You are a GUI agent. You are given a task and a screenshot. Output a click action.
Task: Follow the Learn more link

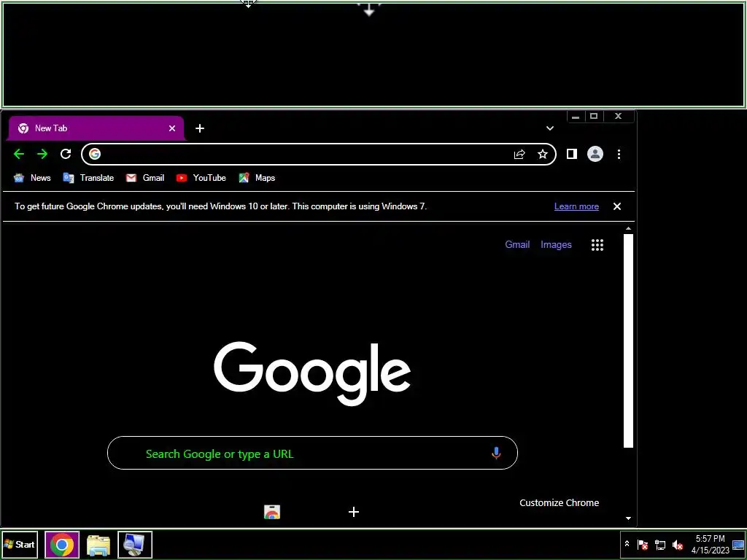[x=576, y=206]
